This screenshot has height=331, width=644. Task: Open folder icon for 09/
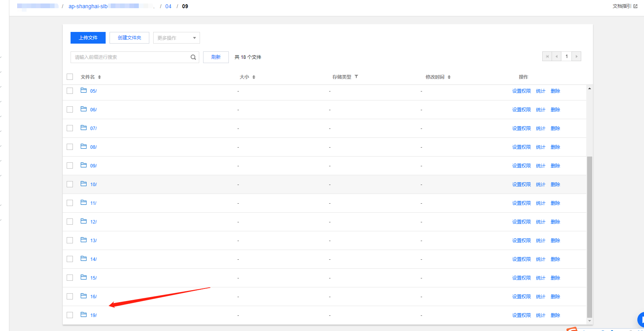coord(83,165)
